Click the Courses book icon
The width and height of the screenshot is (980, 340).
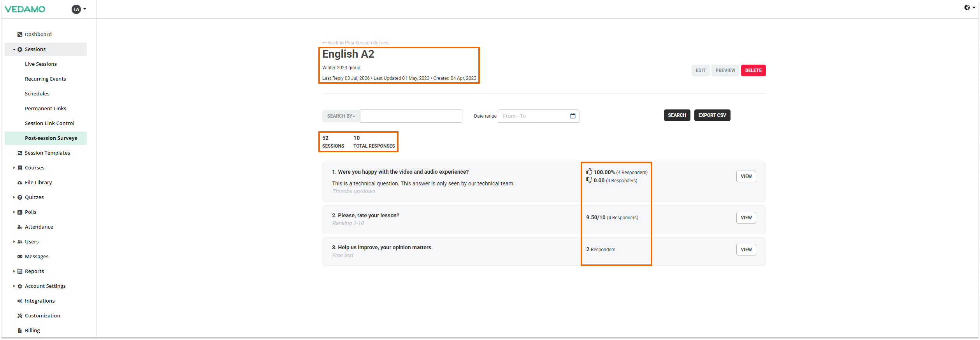pyautogui.click(x=20, y=168)
